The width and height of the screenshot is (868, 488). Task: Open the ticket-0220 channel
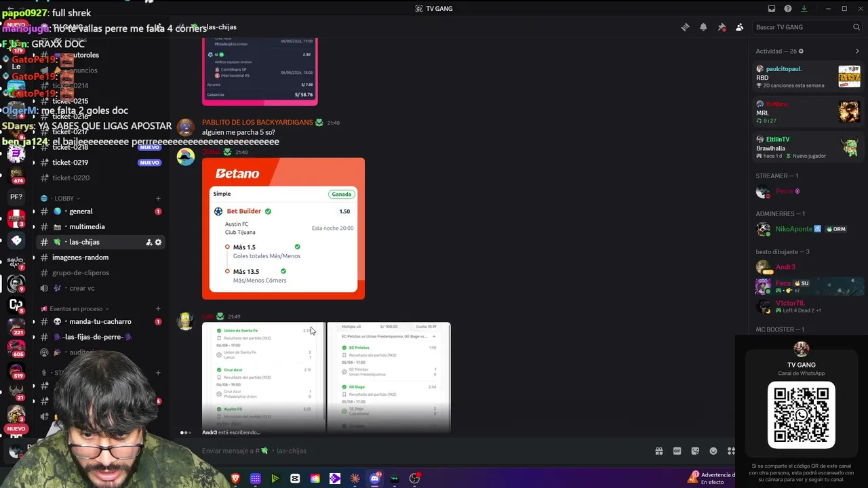click(x=100, y=178)
